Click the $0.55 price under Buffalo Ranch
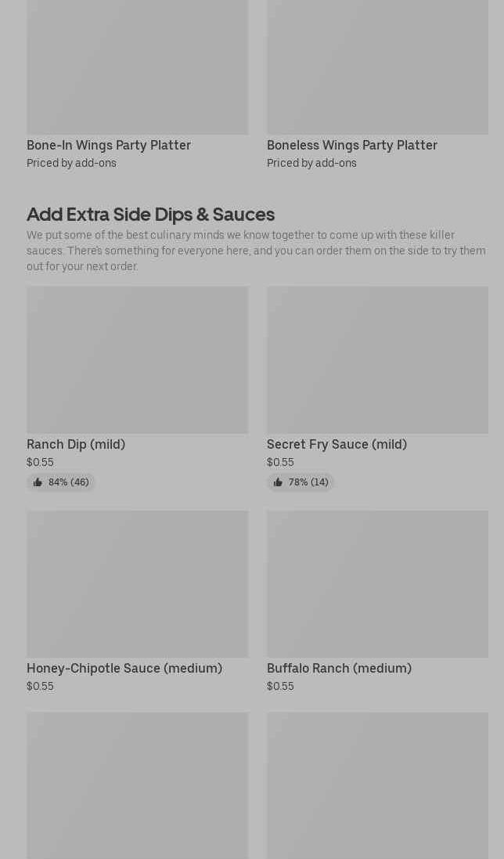 tap(280, 686)
